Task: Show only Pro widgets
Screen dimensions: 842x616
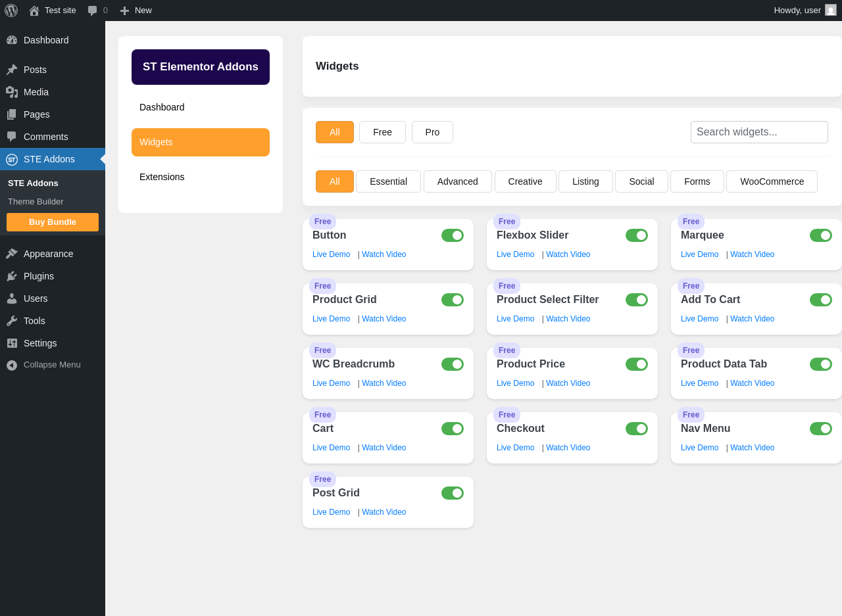Action: [432, 132]
